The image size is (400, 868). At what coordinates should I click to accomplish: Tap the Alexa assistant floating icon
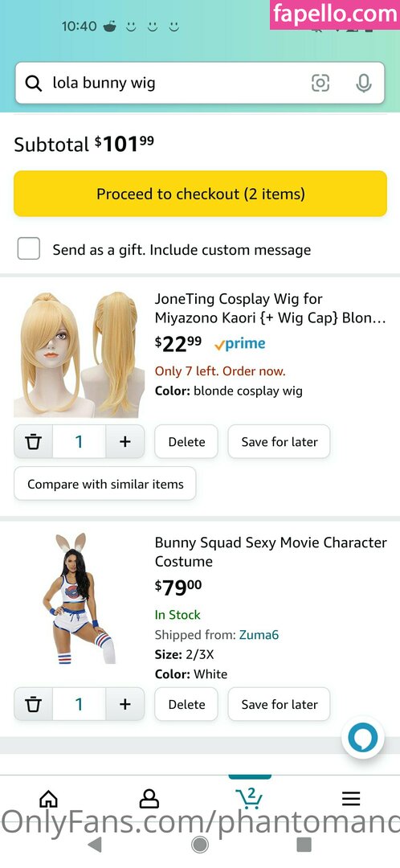coord(362,737)
